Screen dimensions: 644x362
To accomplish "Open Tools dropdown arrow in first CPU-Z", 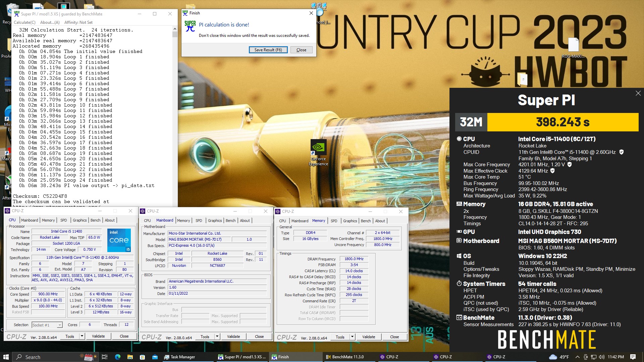I will coord(82,336).
